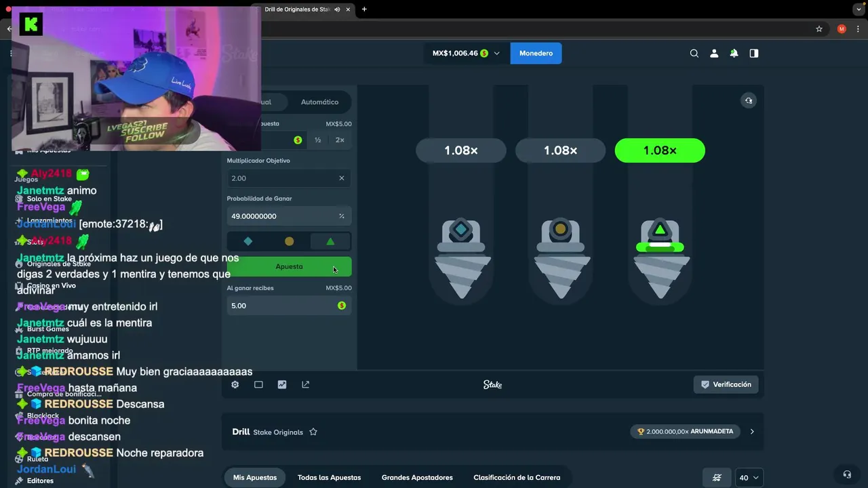
Task: Click the clear X in Multiplicador Objetivo
Action: 342,178
